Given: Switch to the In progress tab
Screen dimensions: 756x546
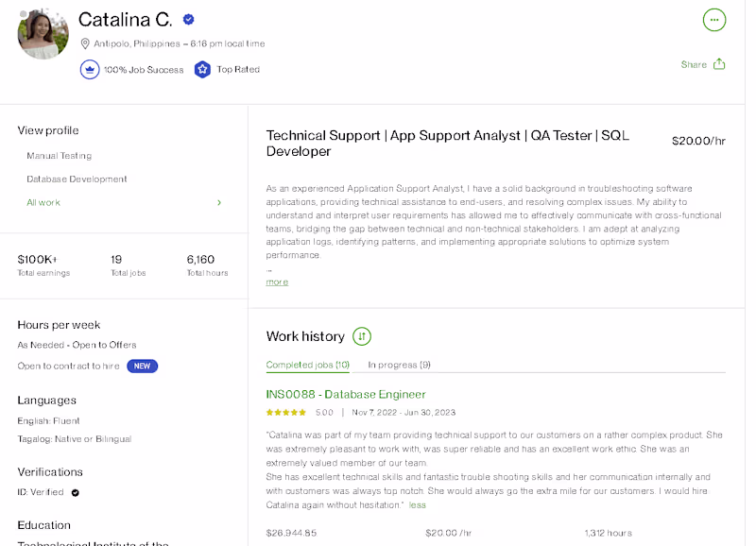Looking at the screenshot, I should click(x=399, y=365).
